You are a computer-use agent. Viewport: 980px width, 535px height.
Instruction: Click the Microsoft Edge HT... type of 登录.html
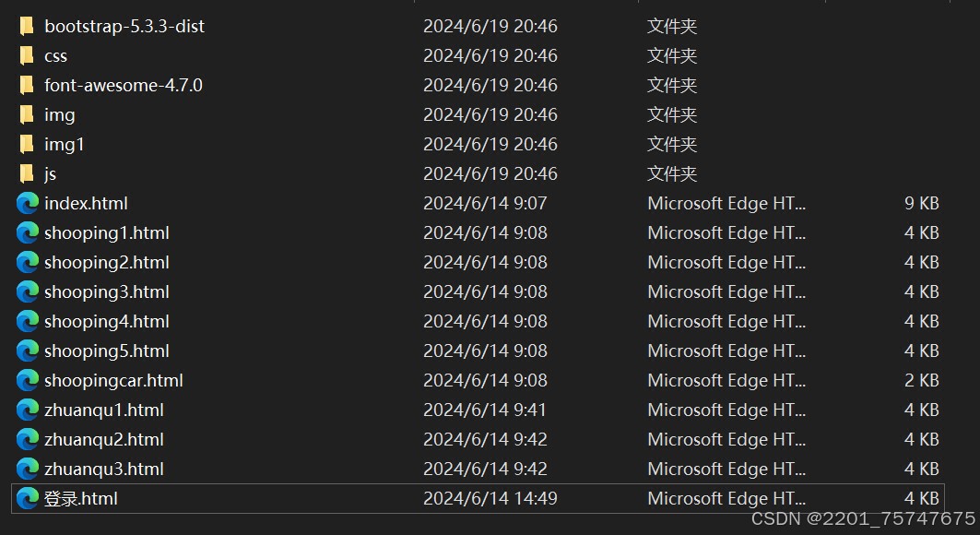click(726, 498)
